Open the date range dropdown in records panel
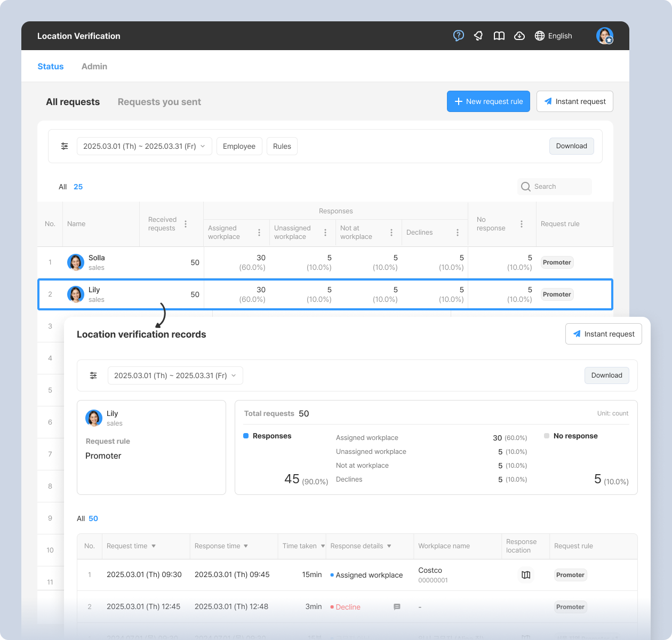Image resolution: width=672 pixels, height=640 pixels. [x=175, y=375]
